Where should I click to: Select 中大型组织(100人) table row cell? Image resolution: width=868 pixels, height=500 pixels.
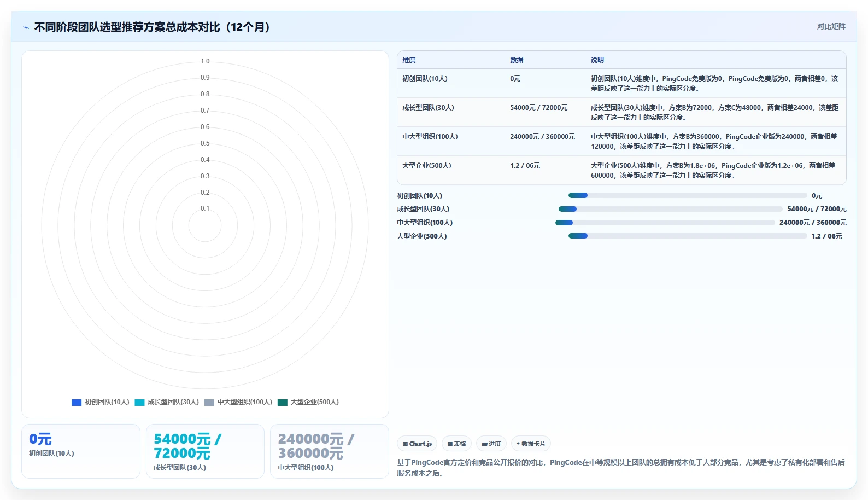tap(430, 137)
